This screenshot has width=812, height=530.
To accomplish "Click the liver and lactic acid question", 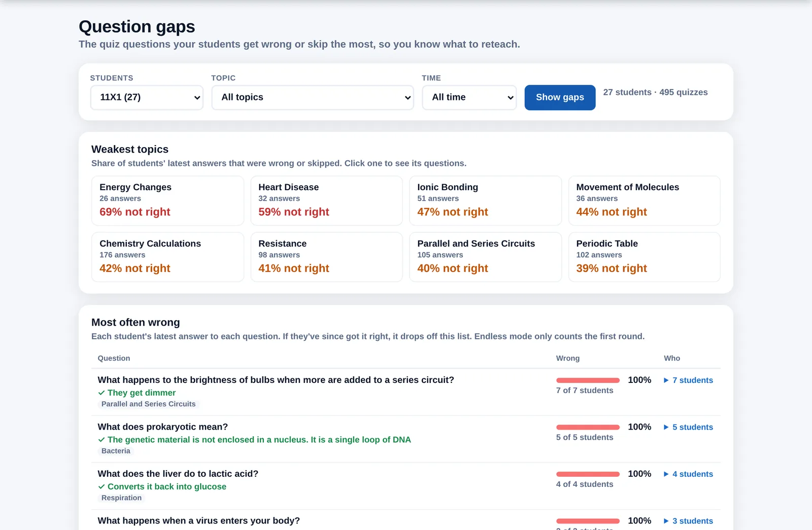I will (x=178, y=474).
